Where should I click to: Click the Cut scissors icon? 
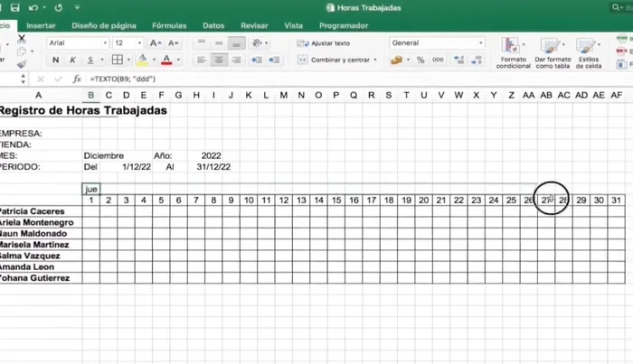point(22,39)
